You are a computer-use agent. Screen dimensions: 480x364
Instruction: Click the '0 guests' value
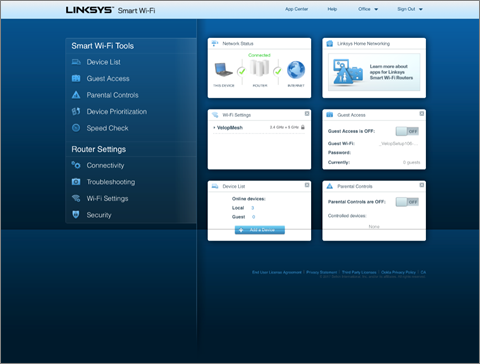pos(411,162)
